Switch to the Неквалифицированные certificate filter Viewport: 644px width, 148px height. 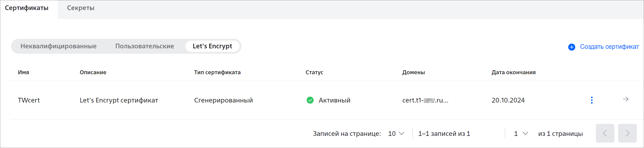pyautogui.click(x=59, y=46)
